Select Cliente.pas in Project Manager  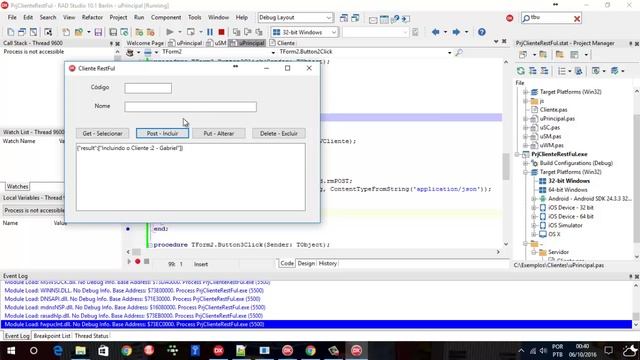click(x=553, y=110)
